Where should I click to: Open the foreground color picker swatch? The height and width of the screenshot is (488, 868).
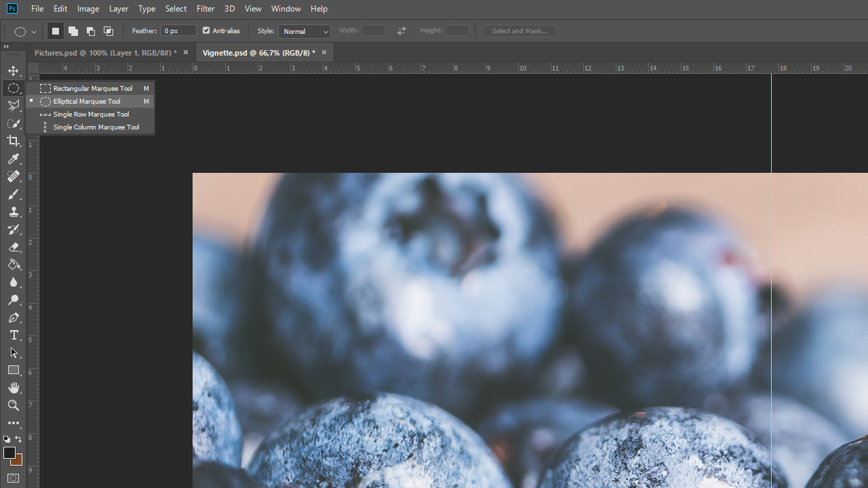pyautogui.click(x=9, y=453)
